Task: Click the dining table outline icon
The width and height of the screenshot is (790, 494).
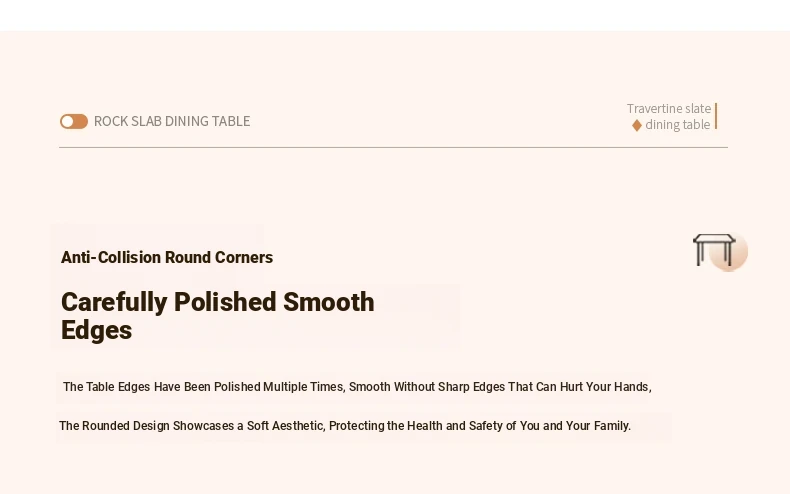Action: (x=714, y=250)
